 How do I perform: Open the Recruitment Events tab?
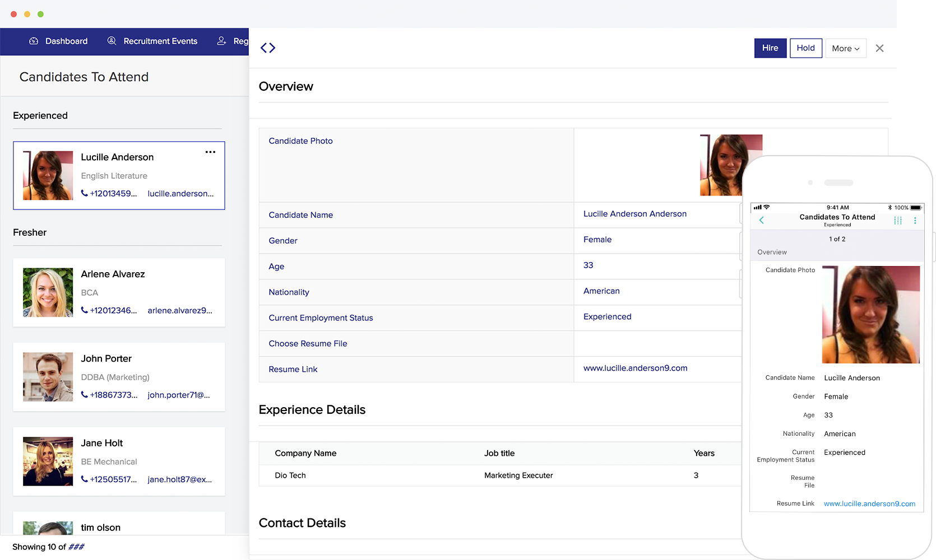152,41
